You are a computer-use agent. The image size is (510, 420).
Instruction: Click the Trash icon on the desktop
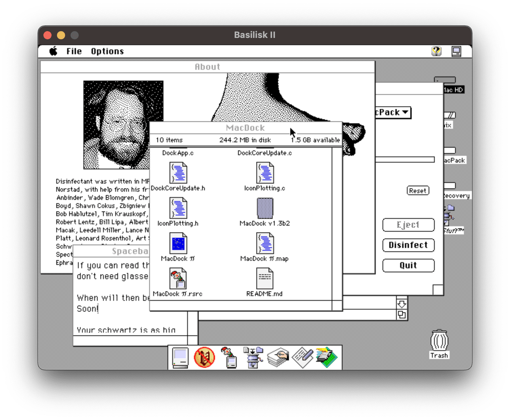pyautogui.click(x=439, y=340)
